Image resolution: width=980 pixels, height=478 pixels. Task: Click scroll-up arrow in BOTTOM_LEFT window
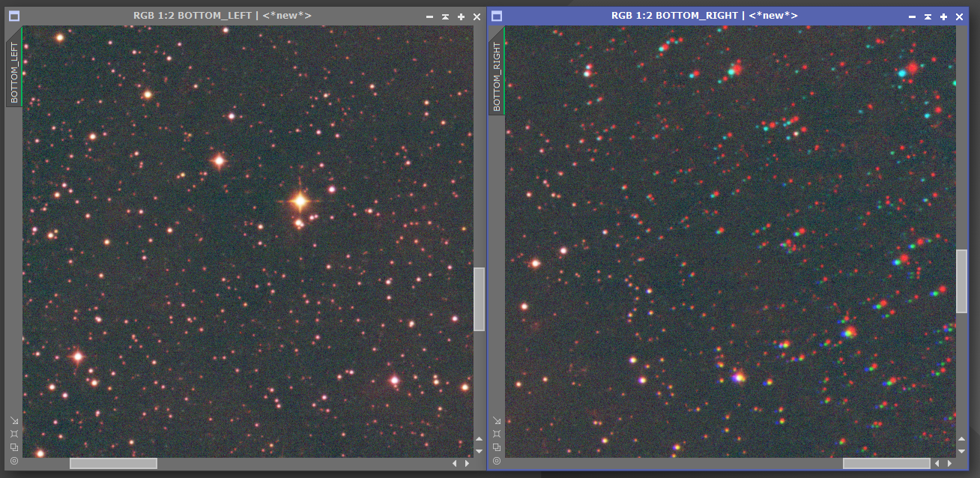pos(480,439)
